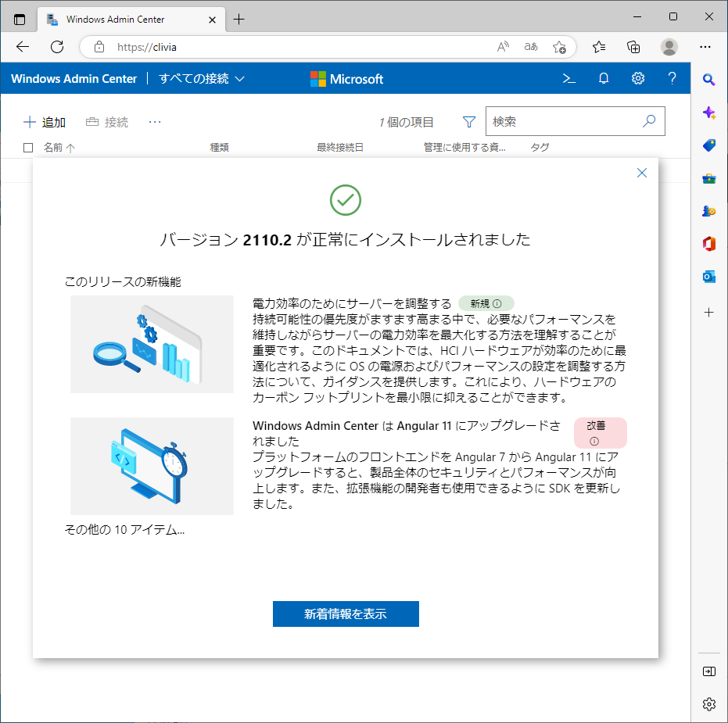The image size is (728, 723).
Task: Click the info icon beside 新規 badge
Action: (497, 303)
